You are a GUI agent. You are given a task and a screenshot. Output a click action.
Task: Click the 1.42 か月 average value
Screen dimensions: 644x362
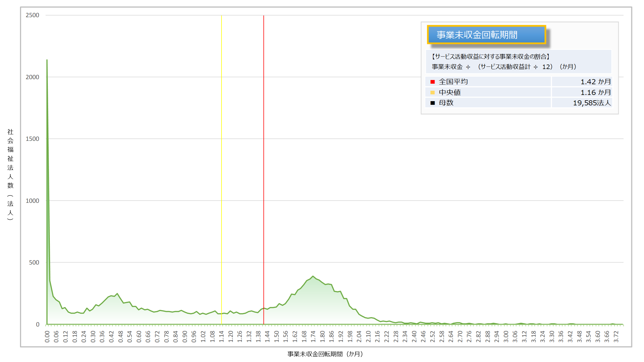[596, 82]
